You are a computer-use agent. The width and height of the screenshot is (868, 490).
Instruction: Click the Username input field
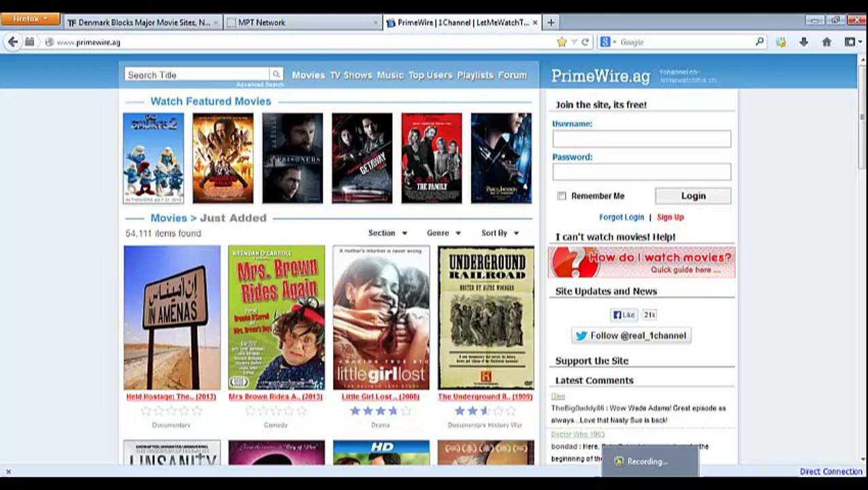[x=641, y=139]
